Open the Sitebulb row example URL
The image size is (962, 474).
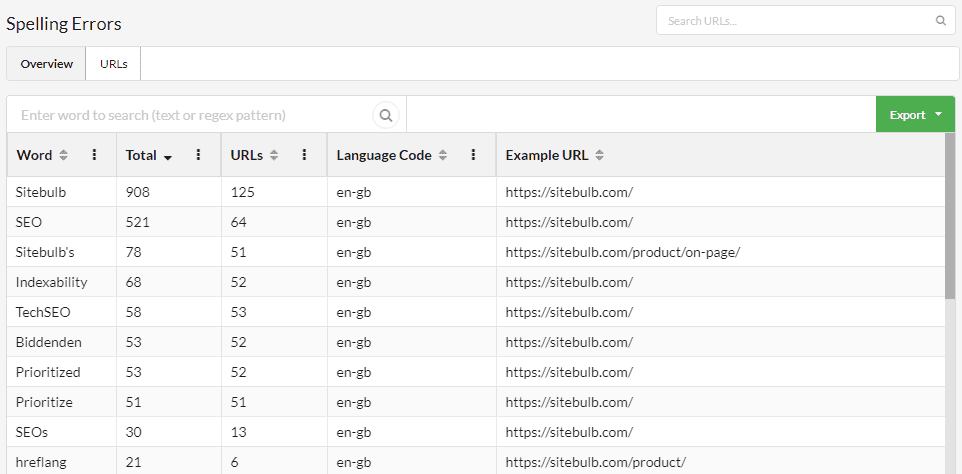pos(569,192)
